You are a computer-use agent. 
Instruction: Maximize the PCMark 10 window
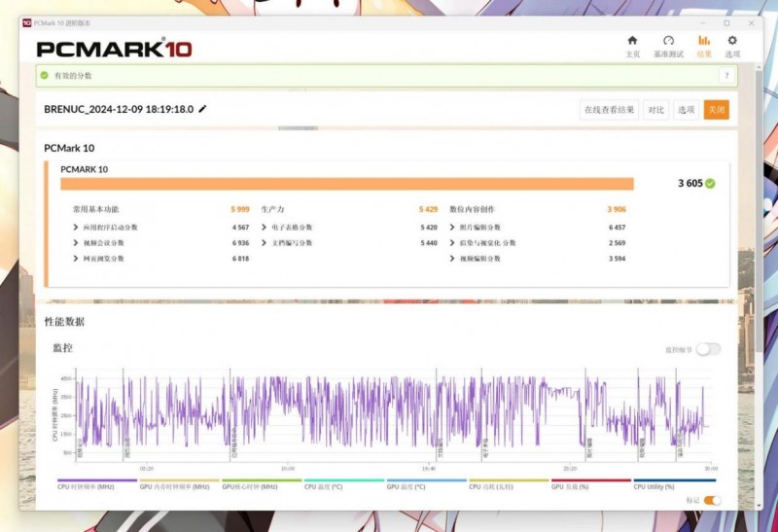[x=726, y=23]
